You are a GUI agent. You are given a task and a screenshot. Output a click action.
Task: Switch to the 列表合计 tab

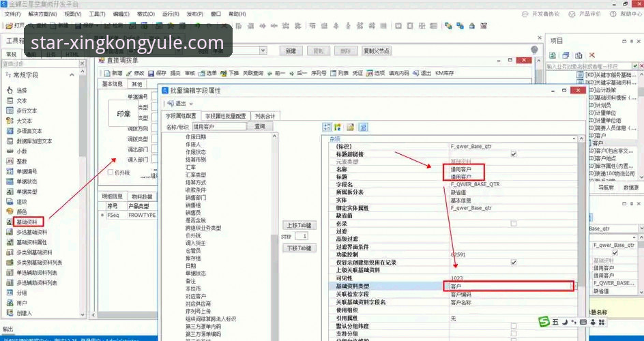coord(265,116)
